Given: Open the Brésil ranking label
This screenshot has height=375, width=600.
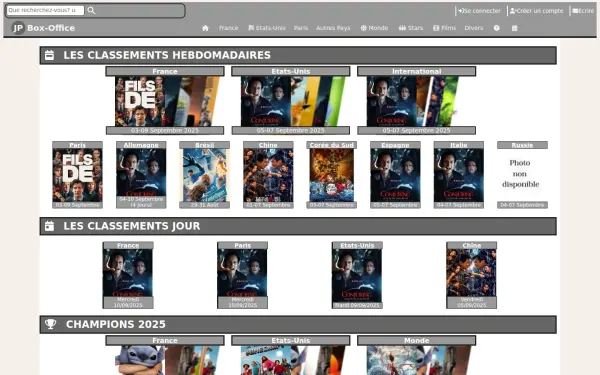Looking at the screenshot, I should click(205, 145).
